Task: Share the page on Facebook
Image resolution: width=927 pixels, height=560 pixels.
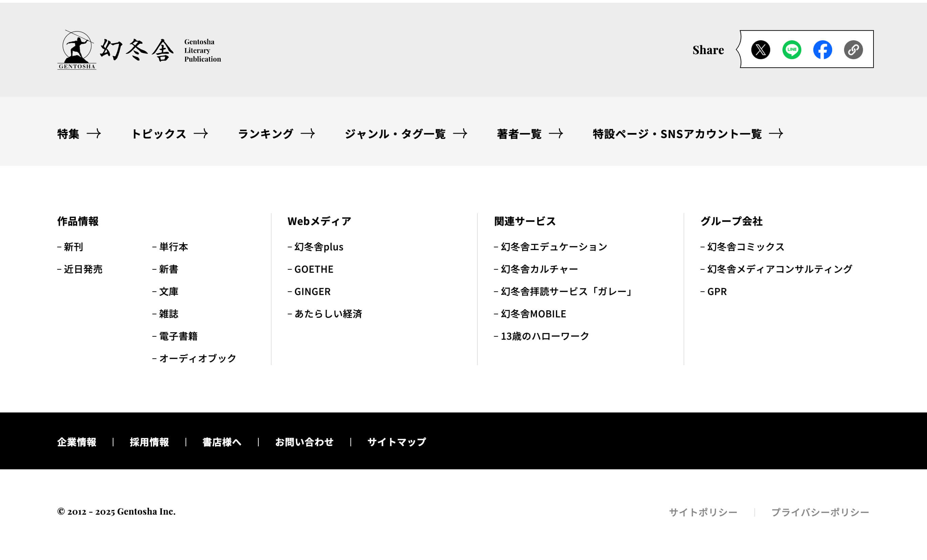Action: tap(822, 50)
